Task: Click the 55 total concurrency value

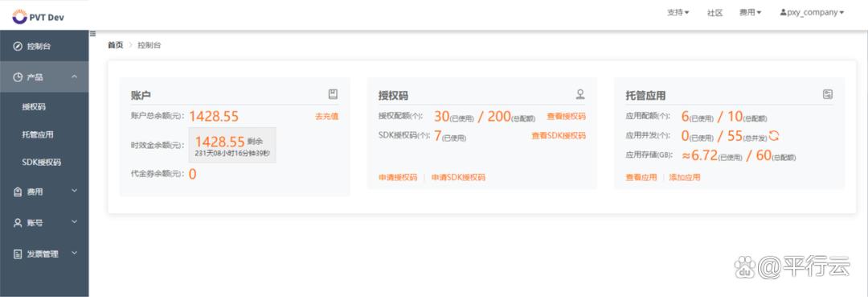Action: [x=735, y=136]
